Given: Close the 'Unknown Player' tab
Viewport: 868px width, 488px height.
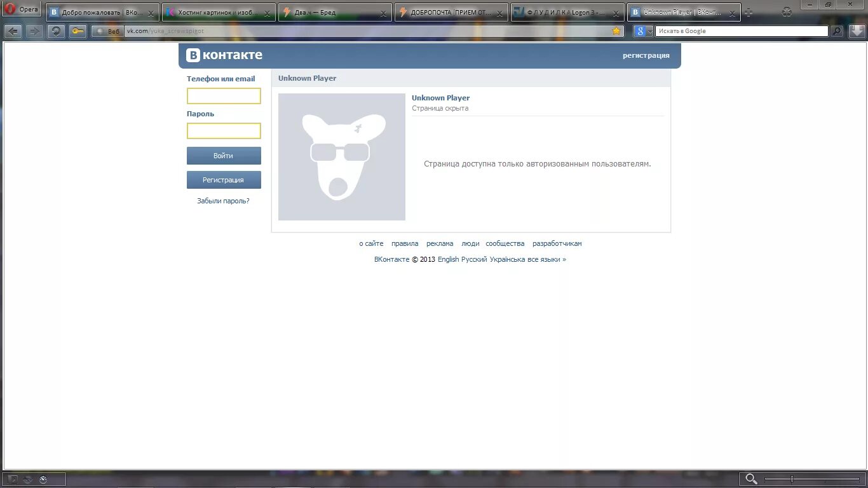Looking at the screenshot, I should point(732,13).
